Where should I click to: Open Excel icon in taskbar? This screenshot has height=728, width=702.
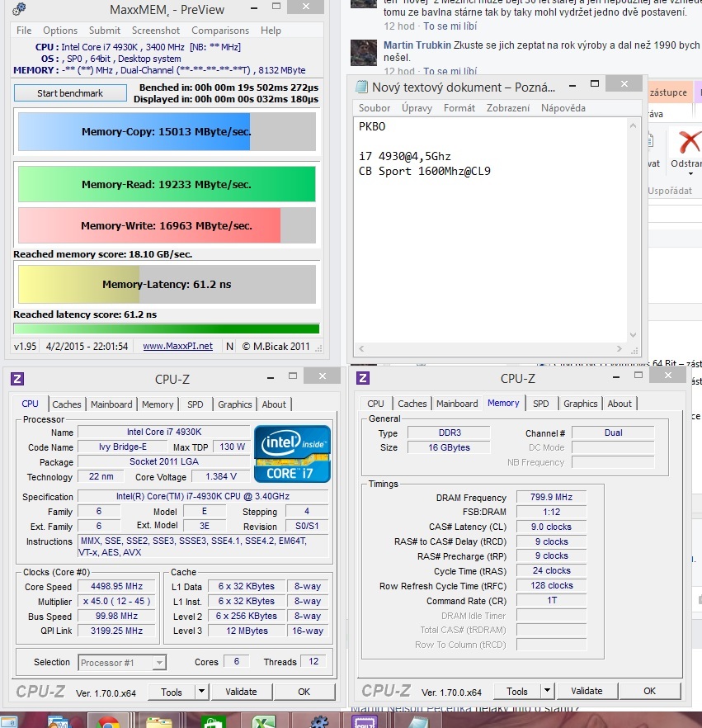point(263,721)
